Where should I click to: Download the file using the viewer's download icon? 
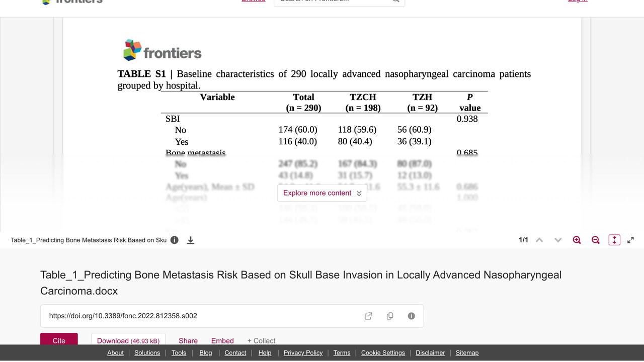191,240
